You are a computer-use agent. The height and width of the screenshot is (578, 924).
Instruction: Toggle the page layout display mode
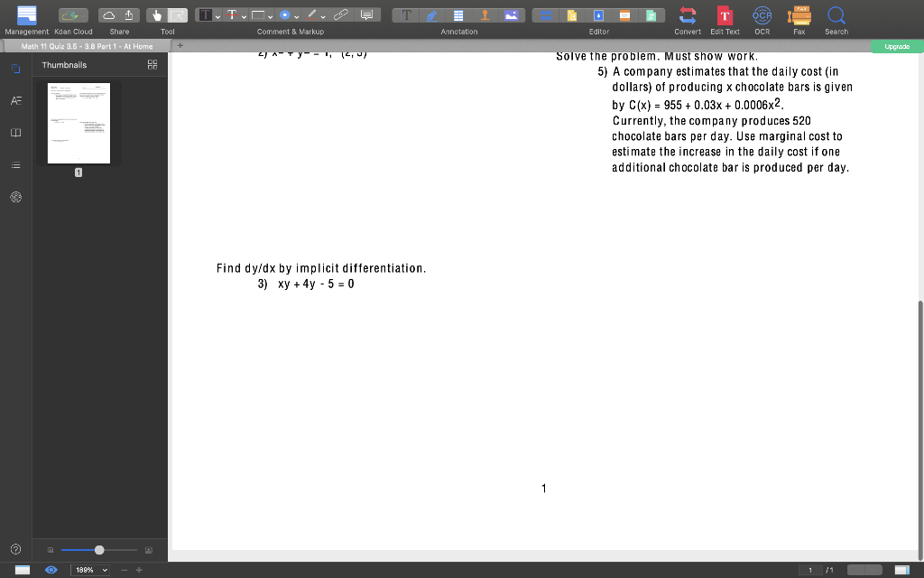(x=23, y=570)
